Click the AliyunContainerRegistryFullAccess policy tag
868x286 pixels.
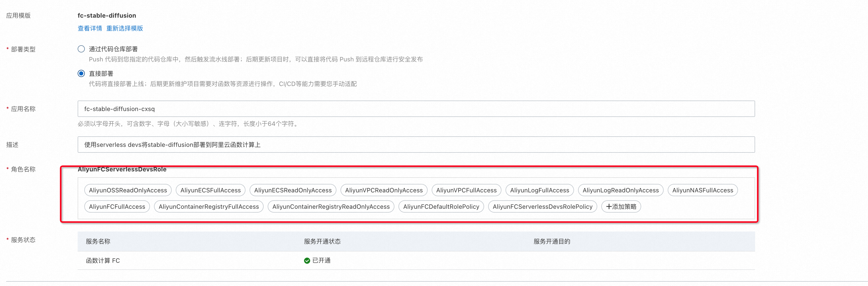coord(209,206)
